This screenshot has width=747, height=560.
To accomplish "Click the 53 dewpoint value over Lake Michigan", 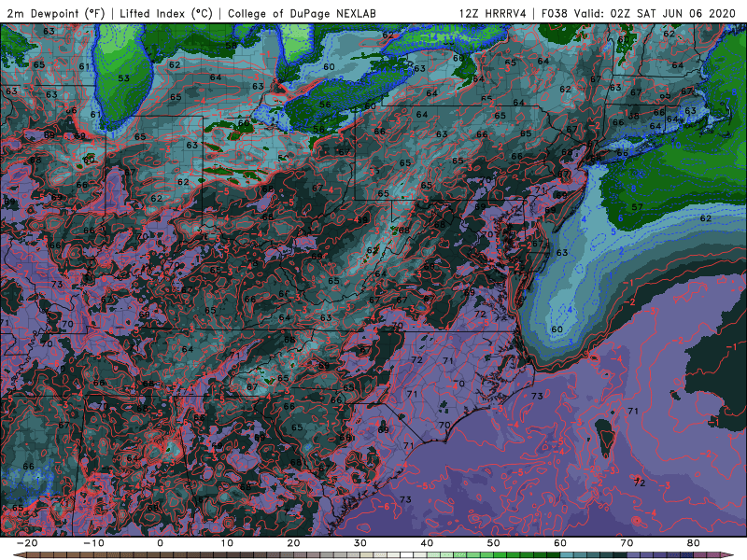I will click(123, 78).
